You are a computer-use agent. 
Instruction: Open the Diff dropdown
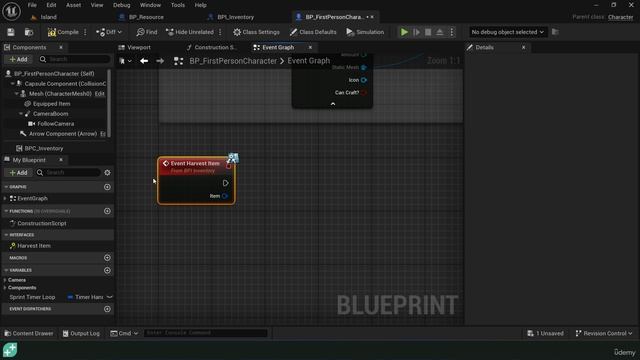coord(109,32)
